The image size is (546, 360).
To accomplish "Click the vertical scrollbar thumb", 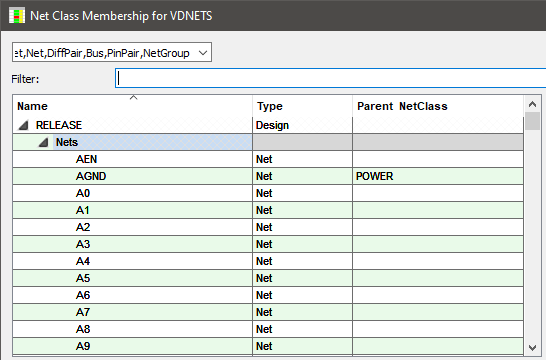I will pyautogui.click(x=532, y=121).
